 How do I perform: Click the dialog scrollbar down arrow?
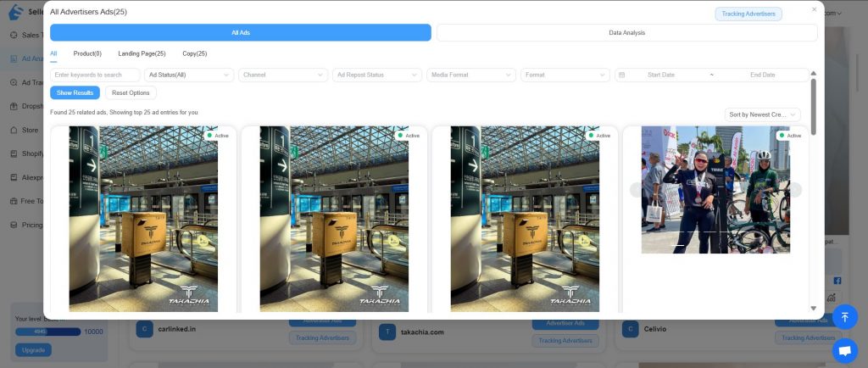pyautogui.click(x=813, y=309)
